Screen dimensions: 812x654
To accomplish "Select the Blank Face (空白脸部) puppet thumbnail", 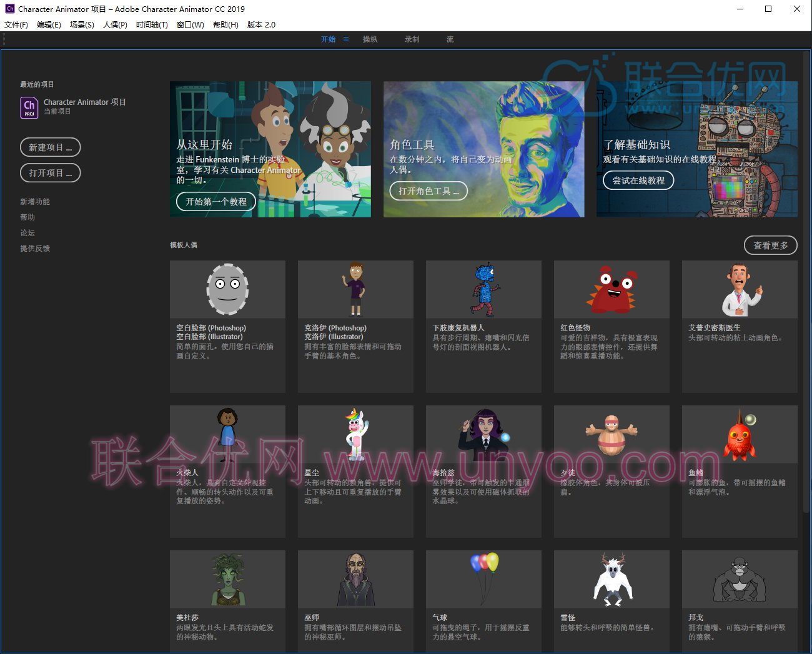I will [x=227, y=289].
